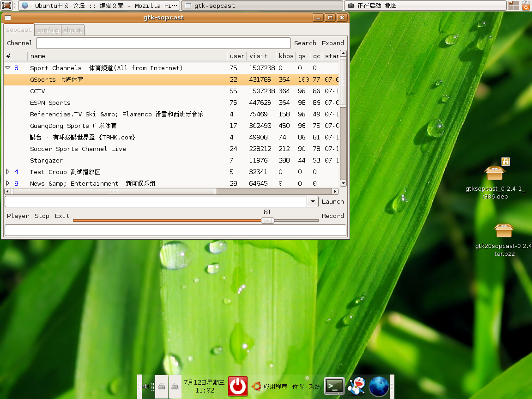532x399 pixels.
Task: Click the Exit button
Action: pyautogui.click(x=62, y=216)
